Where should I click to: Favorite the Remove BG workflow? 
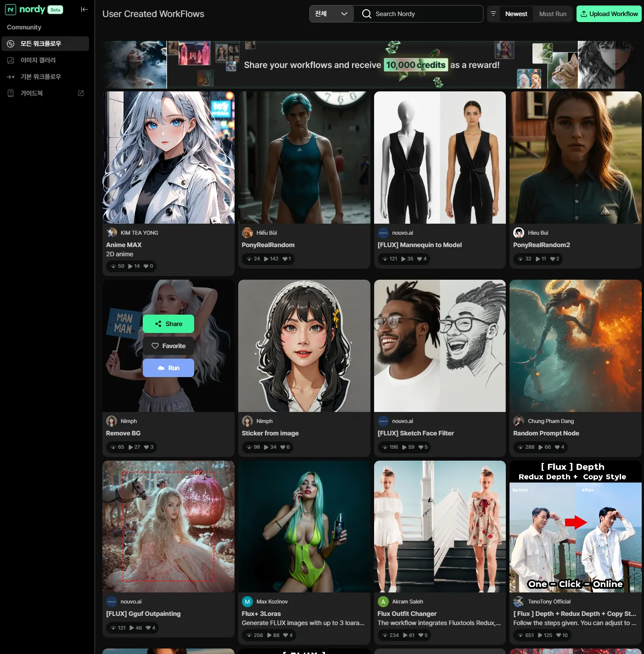168,346
